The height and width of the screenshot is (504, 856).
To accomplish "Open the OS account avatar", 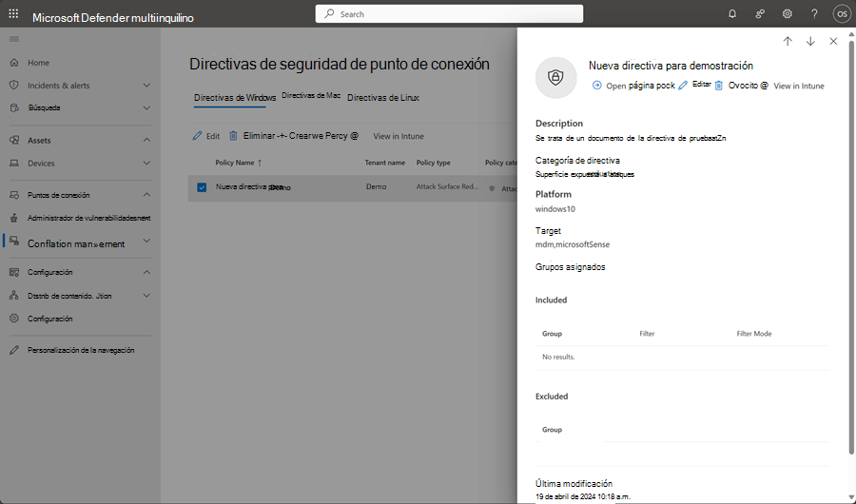I will click(x=842, y=14).
